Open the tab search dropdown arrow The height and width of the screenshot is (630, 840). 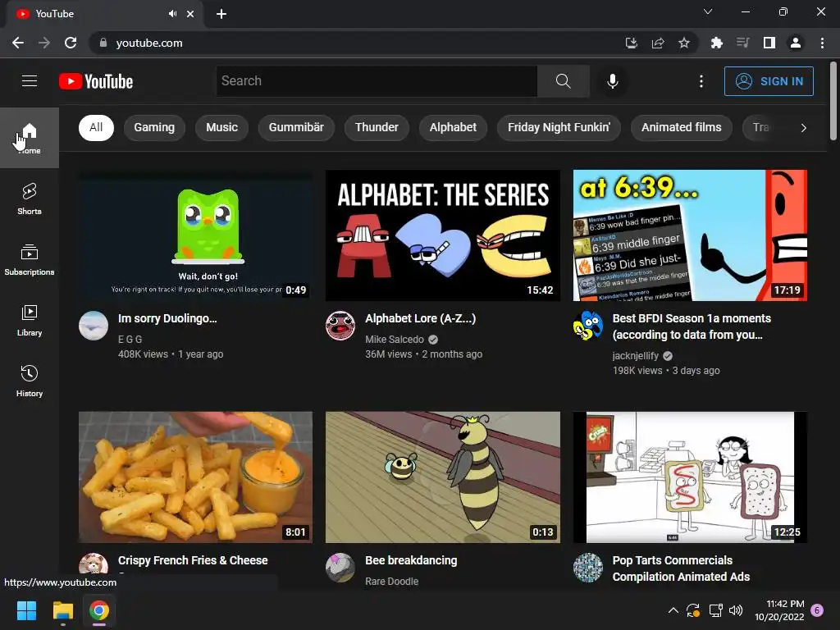point(708,11)
